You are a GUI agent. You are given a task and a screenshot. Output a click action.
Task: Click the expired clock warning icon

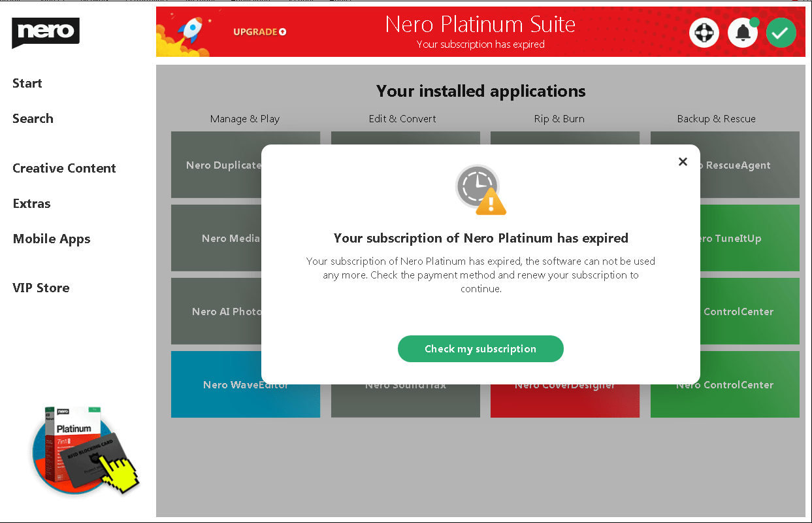tap(481, 190)
